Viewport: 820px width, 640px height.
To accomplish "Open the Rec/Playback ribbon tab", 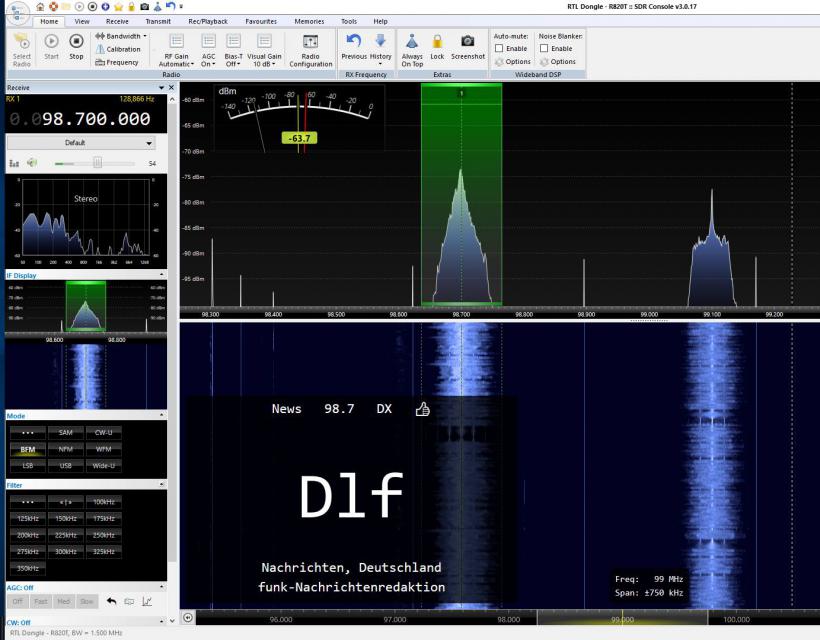I will coord(208,21).
